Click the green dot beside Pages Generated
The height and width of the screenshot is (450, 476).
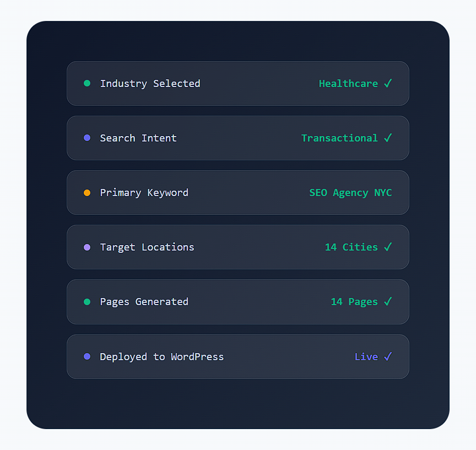pyautogui.click(x=87, y=302)
